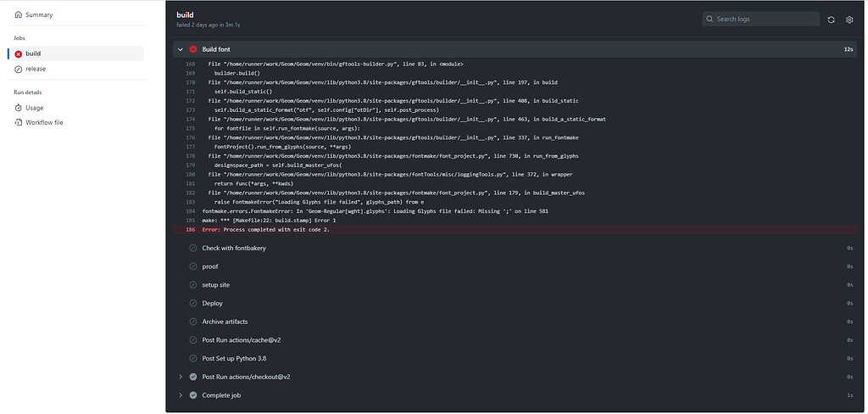
Task: Focus the Search logs field
Action: [x=760, y=19]
